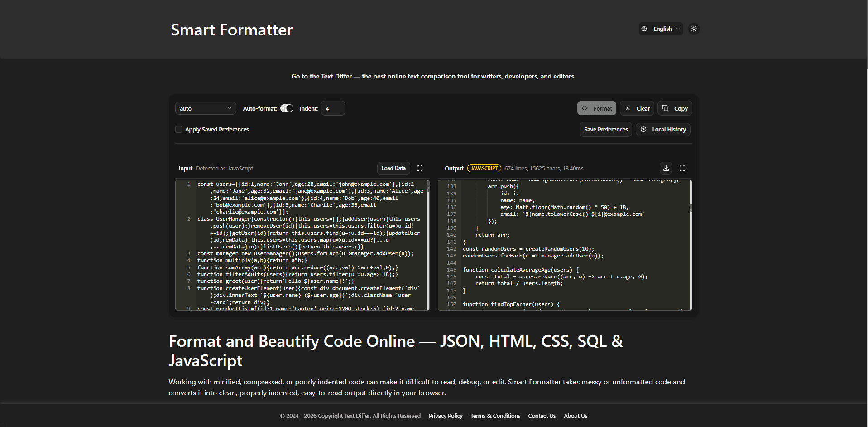Open the About Us link
Screen dimensions: 868x427
coord(575,416)
